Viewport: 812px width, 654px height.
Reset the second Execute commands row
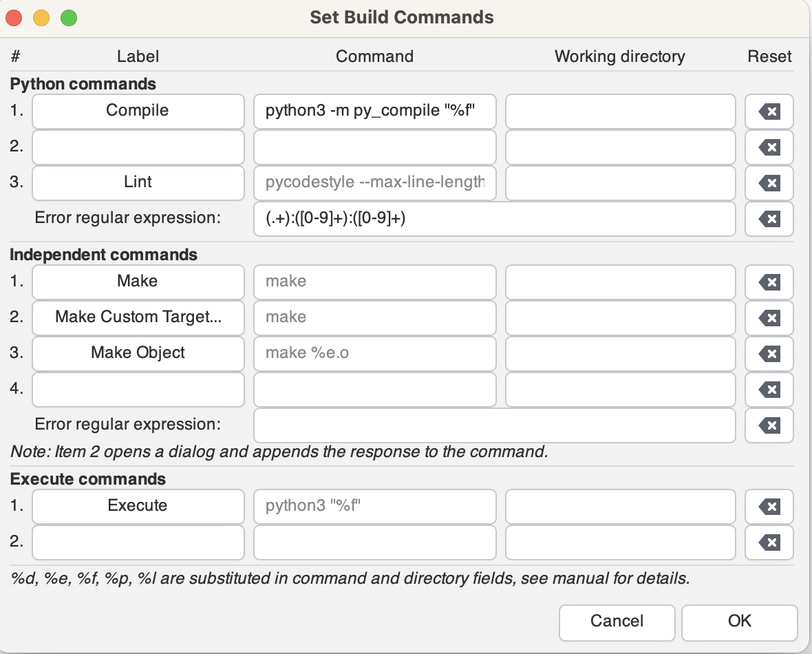[x=769, y=542]
